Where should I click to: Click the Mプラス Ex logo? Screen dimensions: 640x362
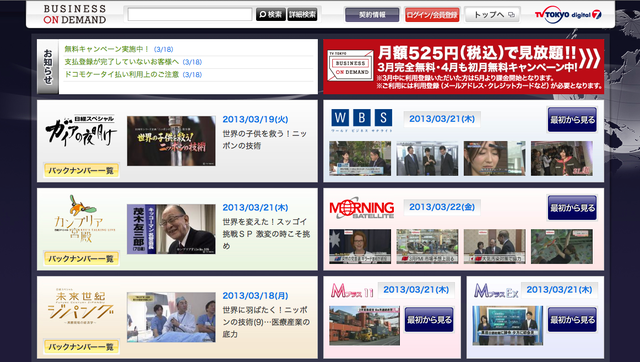(x=496, y=291)
